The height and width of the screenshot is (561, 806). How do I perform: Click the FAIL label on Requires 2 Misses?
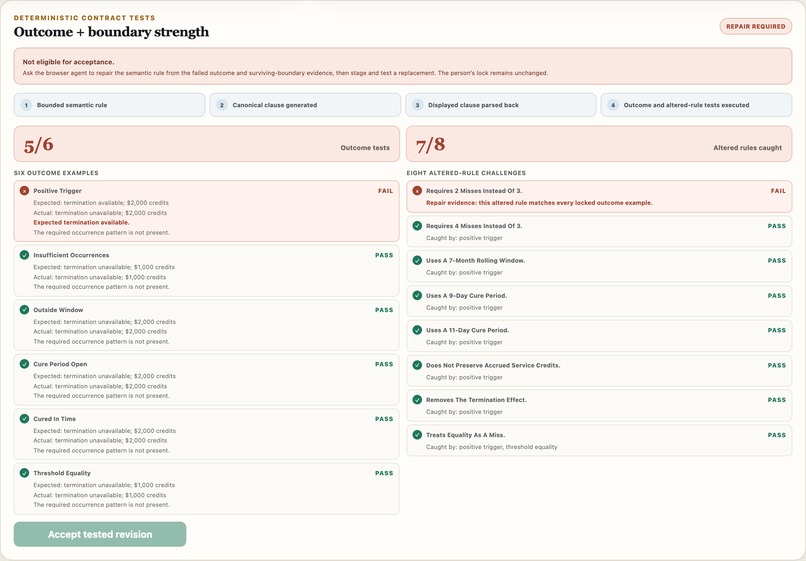click(778, 191)
